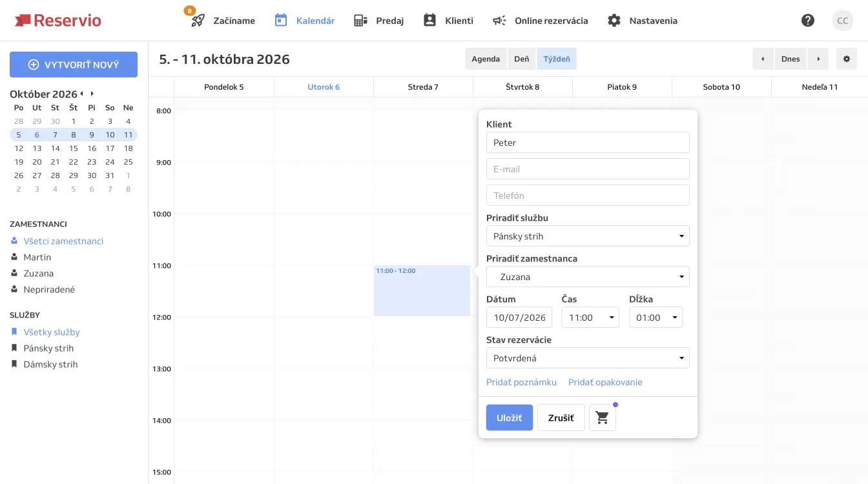Screen dimensions: 868x484
Task: Click the Vytvoriť nový button
Action: (x=74, y=65)
